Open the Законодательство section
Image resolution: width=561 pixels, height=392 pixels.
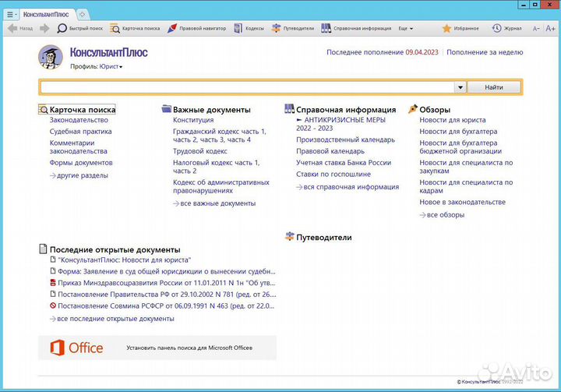79,120
